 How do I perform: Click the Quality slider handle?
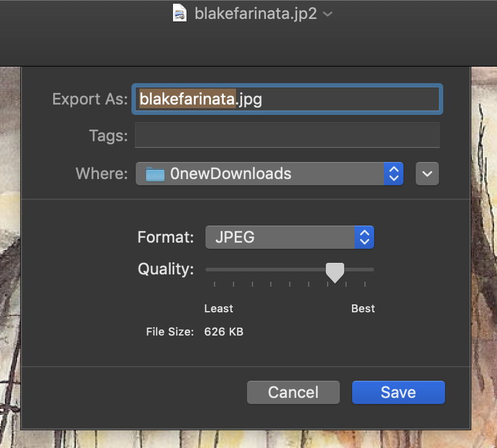[335, 271]
